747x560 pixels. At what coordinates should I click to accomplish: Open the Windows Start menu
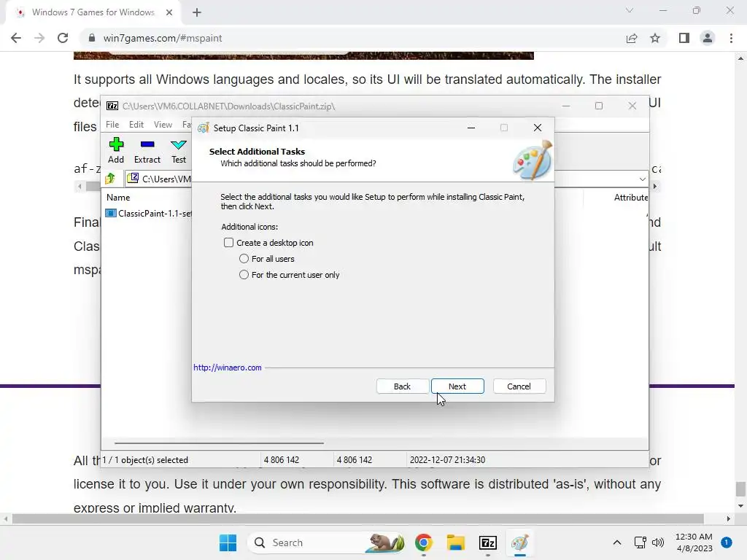[228, 542]
